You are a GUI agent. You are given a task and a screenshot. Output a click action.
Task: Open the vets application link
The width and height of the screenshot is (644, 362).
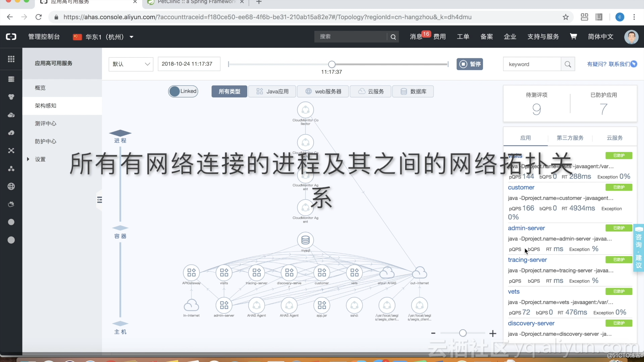pos(514,292)
